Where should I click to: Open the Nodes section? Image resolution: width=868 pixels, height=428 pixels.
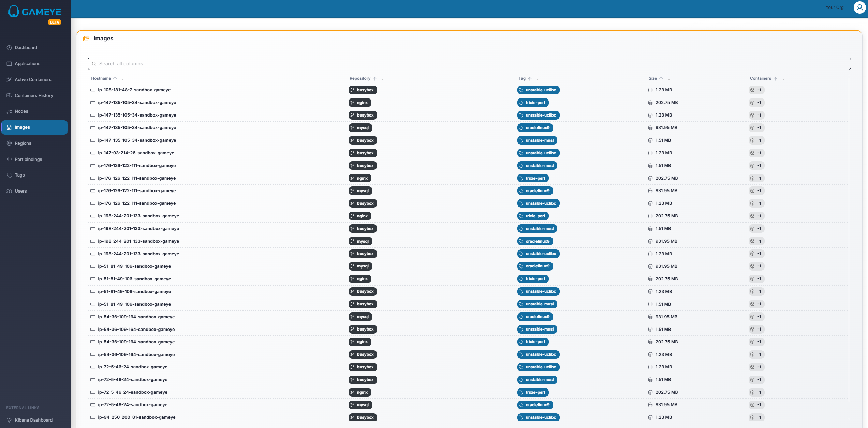point(21,111)
